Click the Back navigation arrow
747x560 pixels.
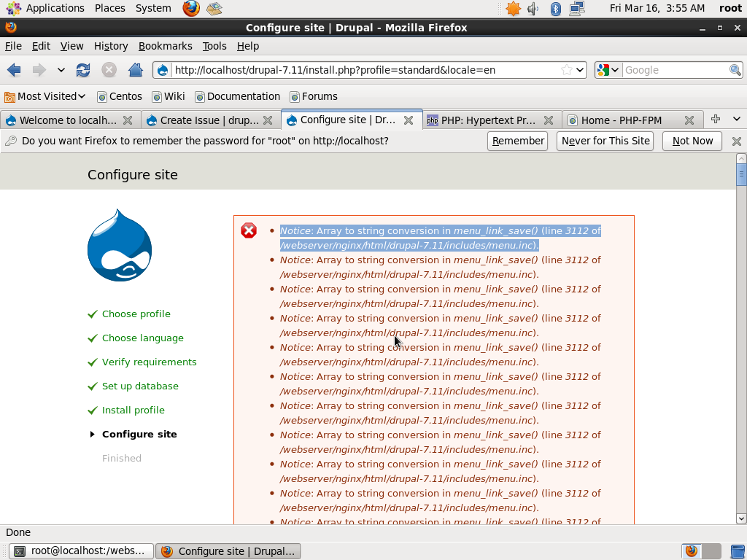[x=14, y=70]
